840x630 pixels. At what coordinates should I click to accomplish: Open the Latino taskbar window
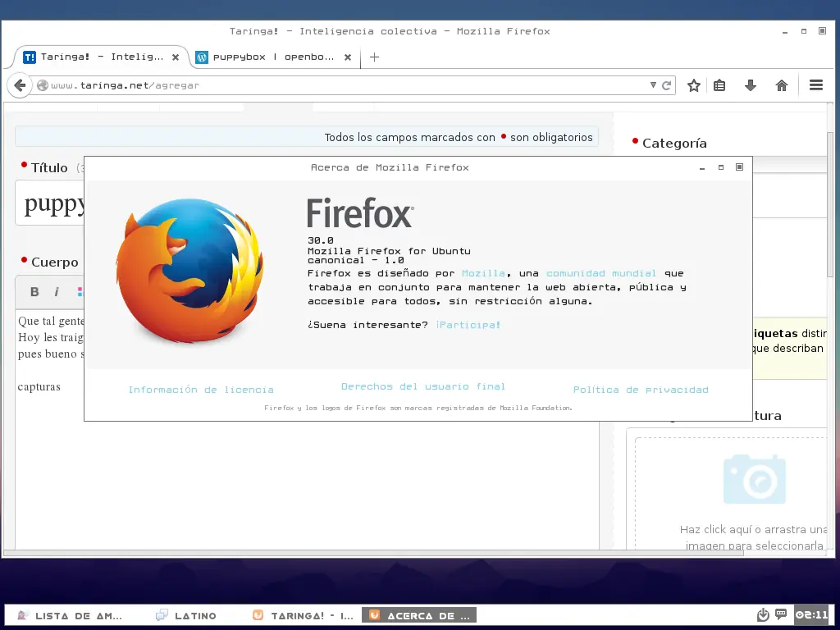coord(186,615)
